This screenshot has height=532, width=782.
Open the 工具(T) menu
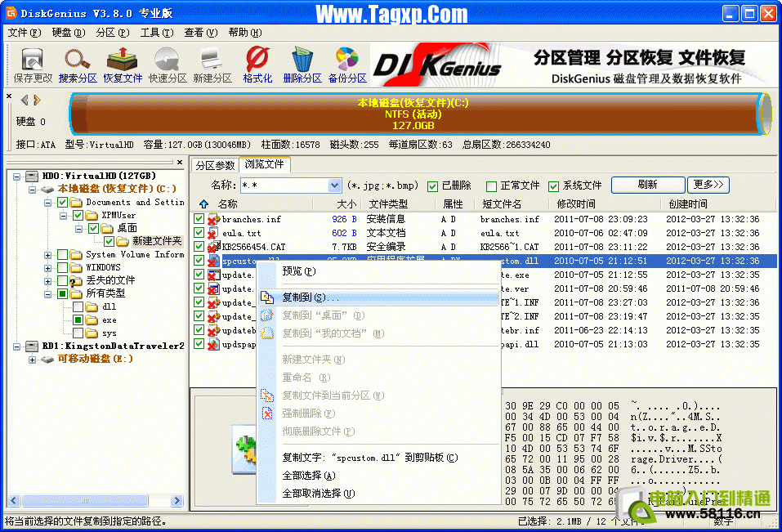pos(157,33)
